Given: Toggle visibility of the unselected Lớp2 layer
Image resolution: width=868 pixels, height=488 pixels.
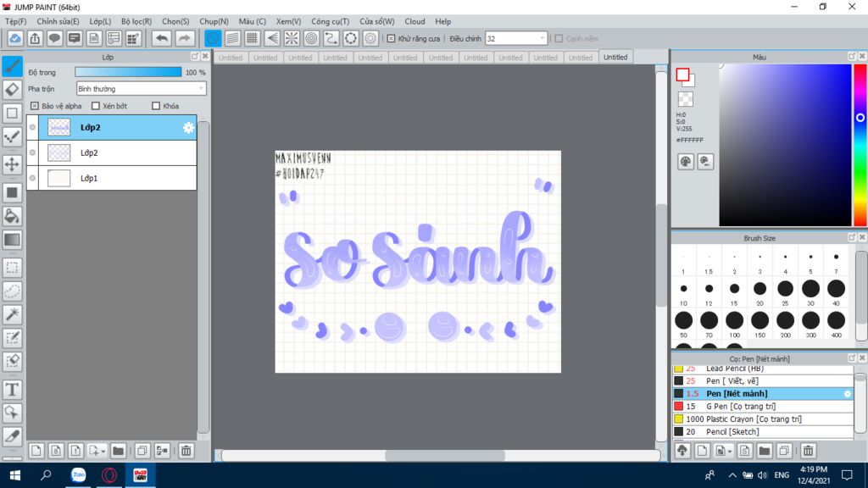Looking at the screenshot, I should [x=33, y=152].
